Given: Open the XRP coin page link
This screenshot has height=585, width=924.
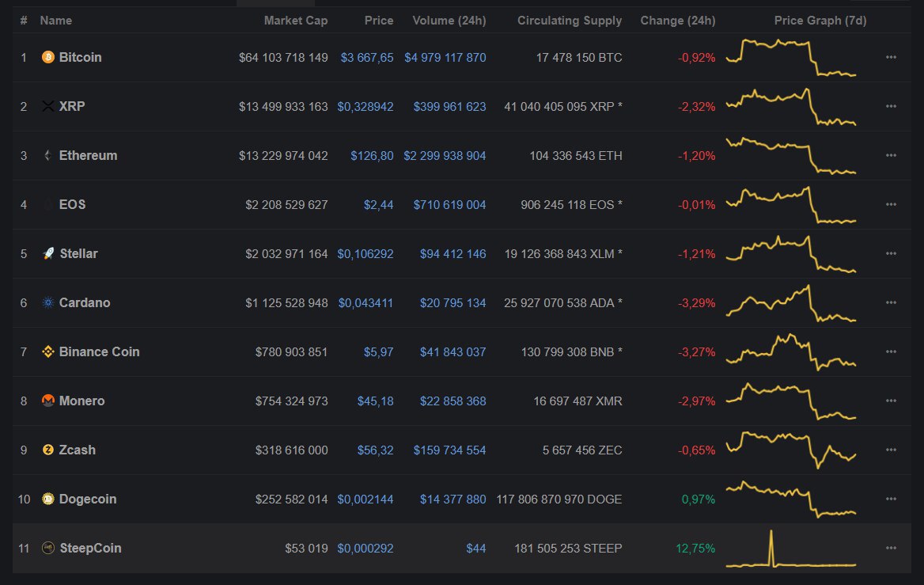Looking at the screenshot, I should [72, 106].
